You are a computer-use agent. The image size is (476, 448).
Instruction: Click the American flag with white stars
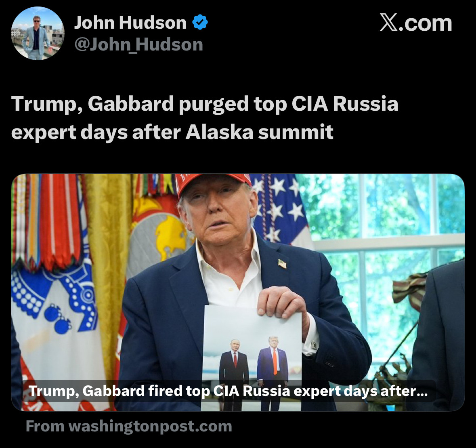tap(279, 210)
